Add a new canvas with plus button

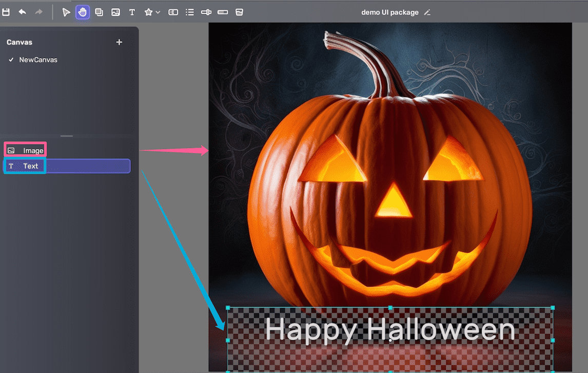point(119,42)
